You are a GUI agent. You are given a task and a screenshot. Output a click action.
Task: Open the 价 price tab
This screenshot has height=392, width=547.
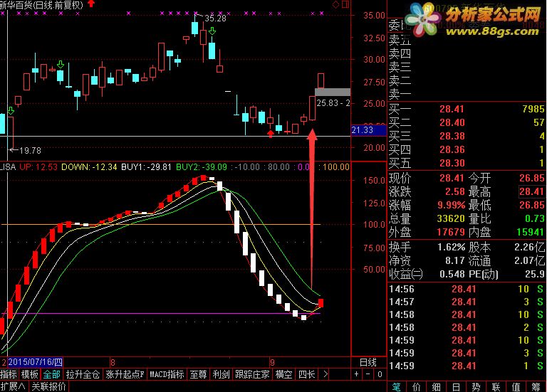pyautogui.click(x=417, y=386)
